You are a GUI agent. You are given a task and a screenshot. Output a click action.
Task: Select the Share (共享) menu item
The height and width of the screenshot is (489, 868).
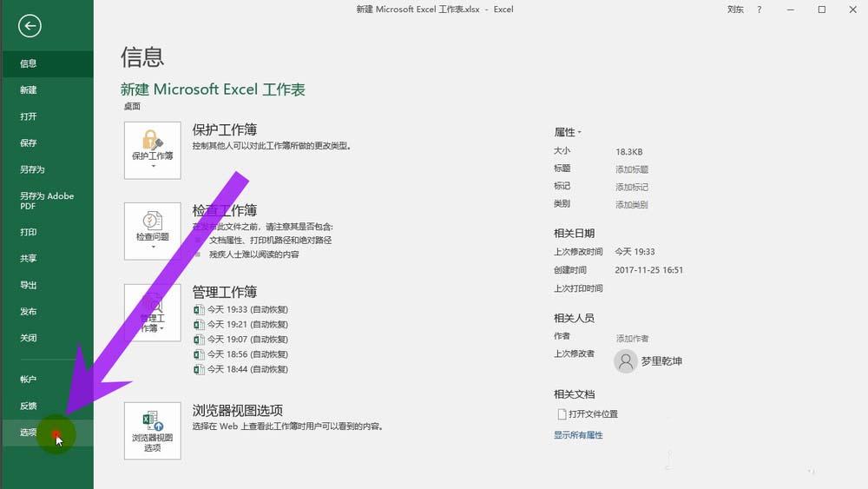[47, 259]
